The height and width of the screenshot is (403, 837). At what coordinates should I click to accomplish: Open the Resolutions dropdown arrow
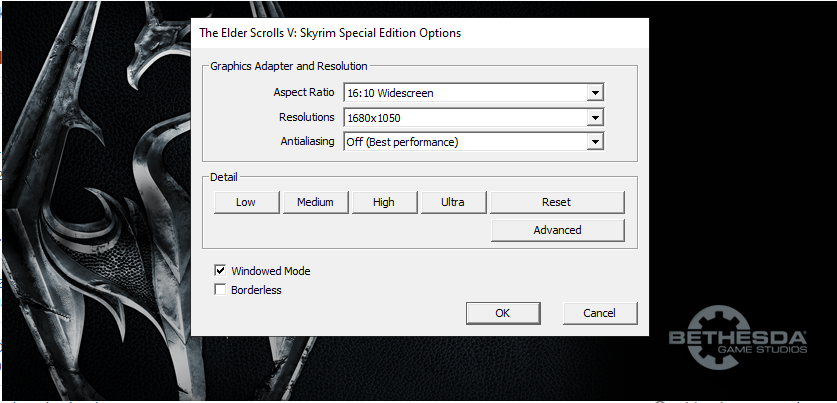tap(595, 117)
